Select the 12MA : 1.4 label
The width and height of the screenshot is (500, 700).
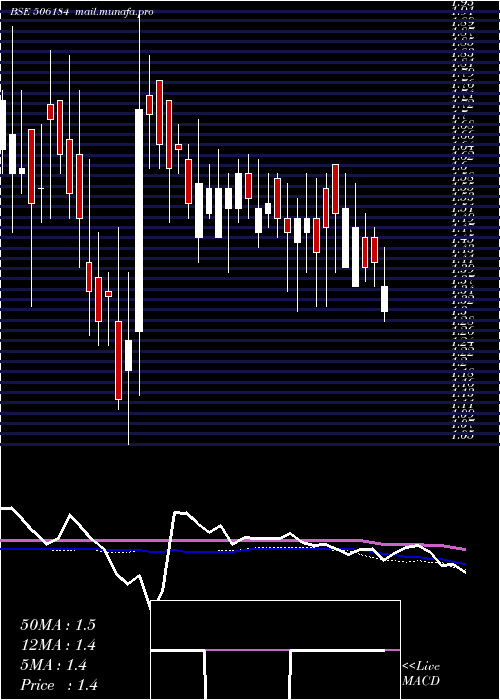(58, 645)
